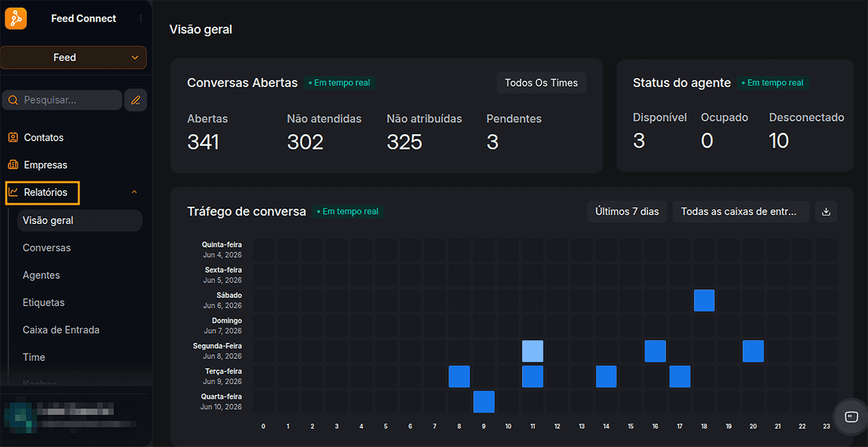
Task: Click the pencil compose icon next to search
Action: click(x=135, y=100)
